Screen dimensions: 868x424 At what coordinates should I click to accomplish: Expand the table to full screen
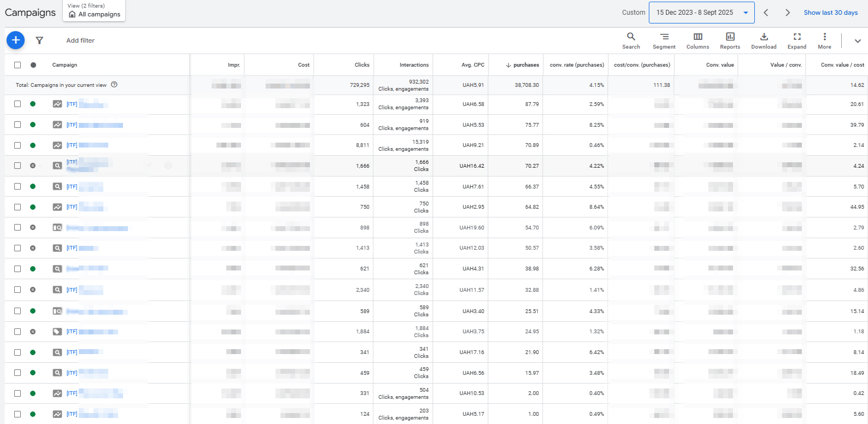(797, 40)
